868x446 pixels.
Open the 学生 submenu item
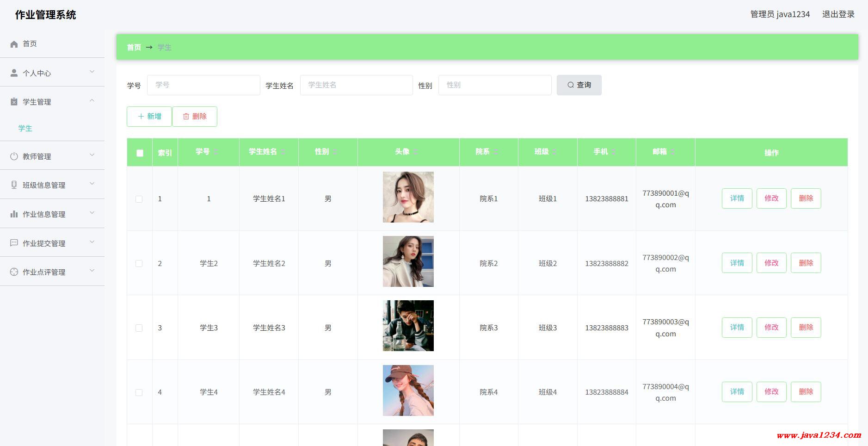(x=25, y=128)
